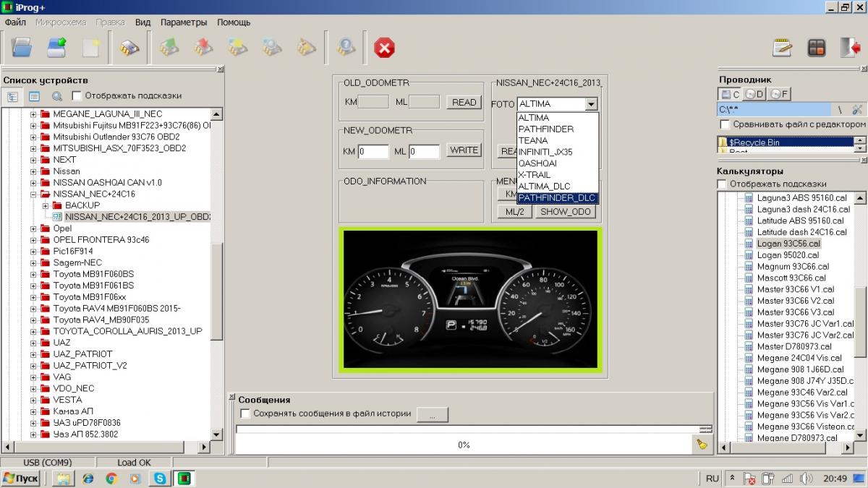868x488 pixels.
Task: Enable hints checkbox in Калькуляторы panel
Action: (722, 184)
